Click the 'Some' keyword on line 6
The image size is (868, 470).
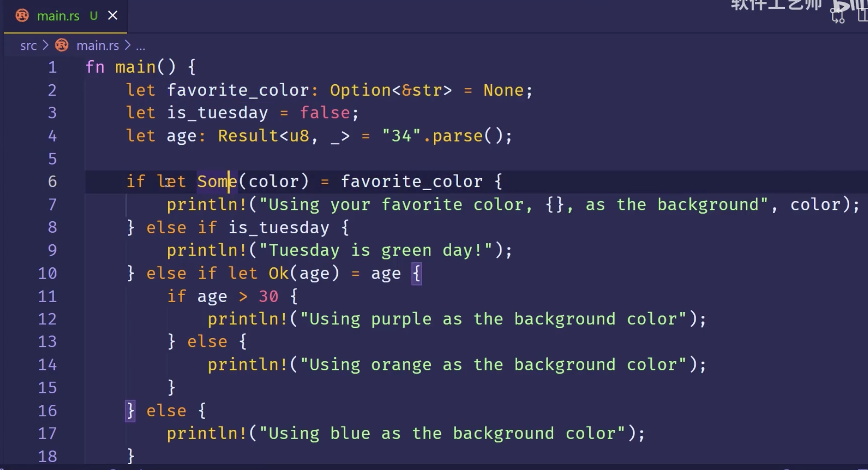[217, 181]
